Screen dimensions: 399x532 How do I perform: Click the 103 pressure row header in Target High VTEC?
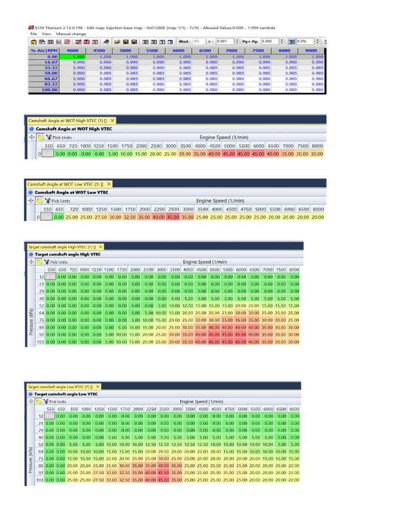pyautogui.click(x=41, y=342)
